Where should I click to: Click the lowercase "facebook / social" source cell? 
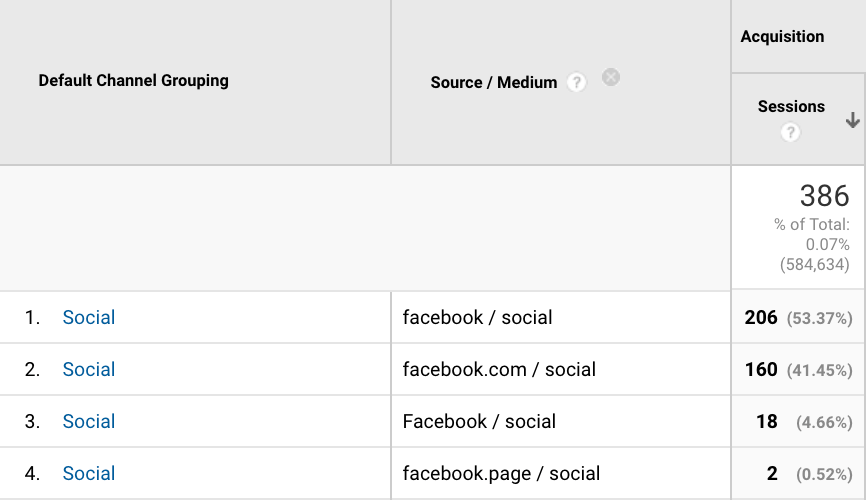[477, 318]
